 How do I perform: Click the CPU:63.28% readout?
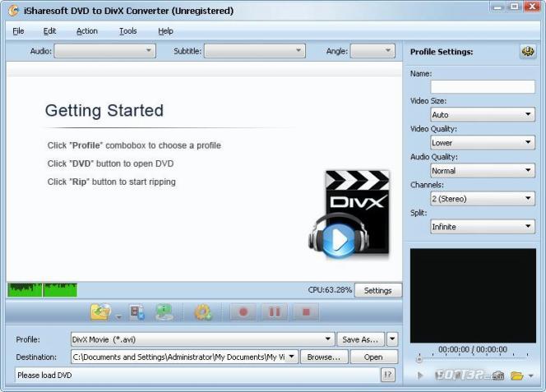coord(330,290)
